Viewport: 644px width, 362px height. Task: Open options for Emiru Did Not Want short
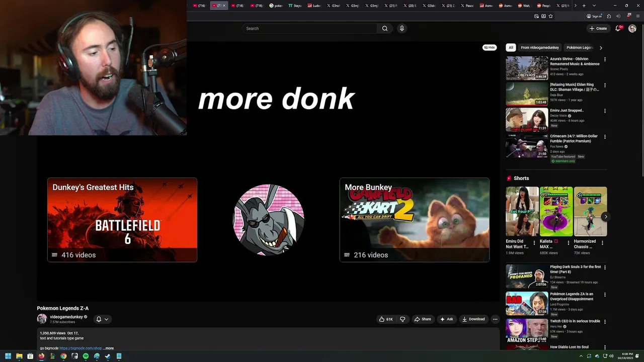534,242
